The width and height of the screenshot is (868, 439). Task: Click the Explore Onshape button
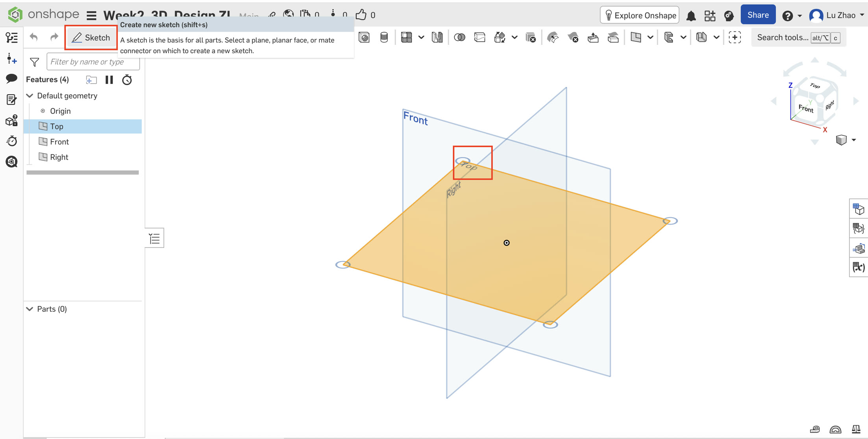pyautogui.click(x=640, y=15)
